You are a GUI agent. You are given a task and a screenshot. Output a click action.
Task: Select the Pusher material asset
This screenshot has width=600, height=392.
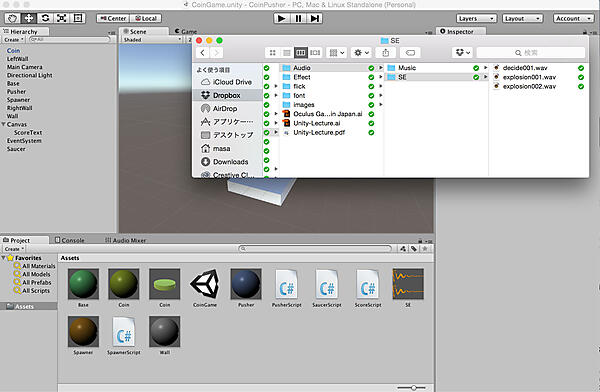click(x=246, y=288)
